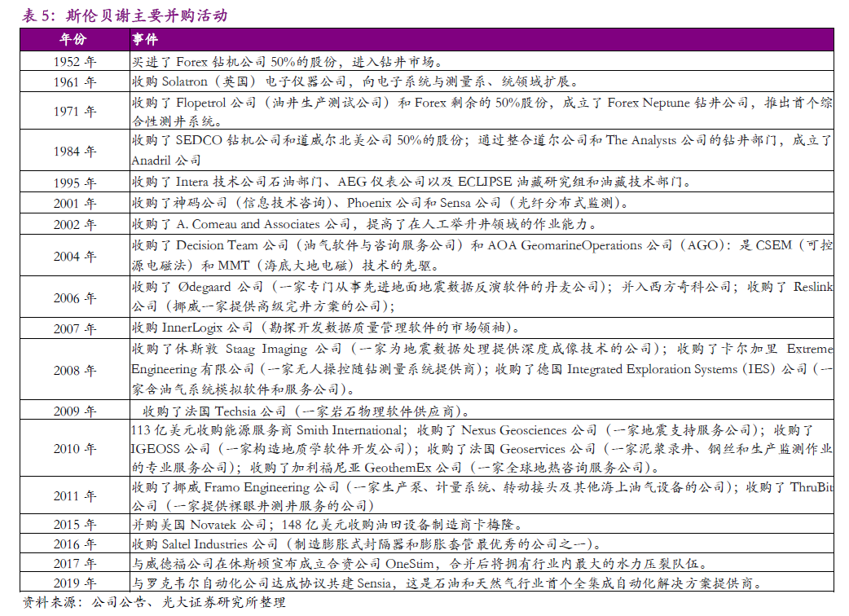Click the line mentioning GeothemEx 公司

(396, 467)
